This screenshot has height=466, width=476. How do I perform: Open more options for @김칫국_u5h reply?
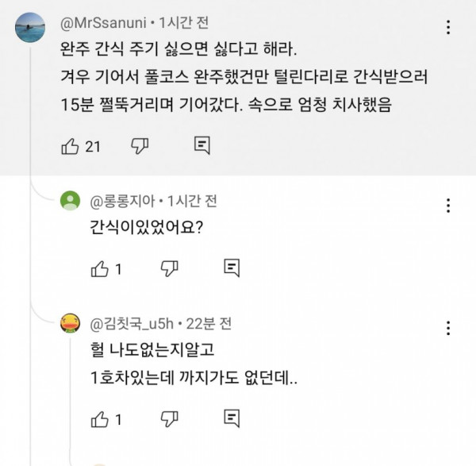point(449,328)
